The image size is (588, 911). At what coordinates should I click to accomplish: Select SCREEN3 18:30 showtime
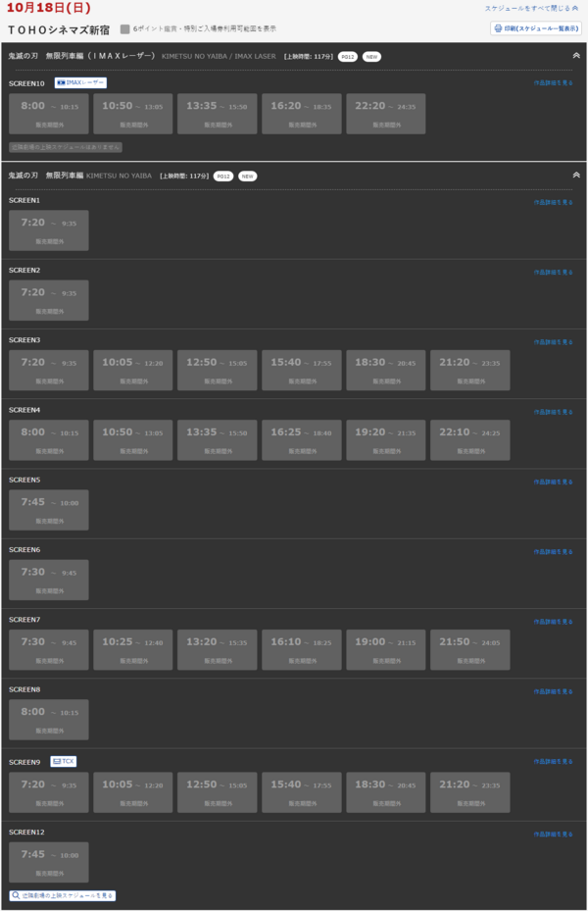tap(386, 370)
